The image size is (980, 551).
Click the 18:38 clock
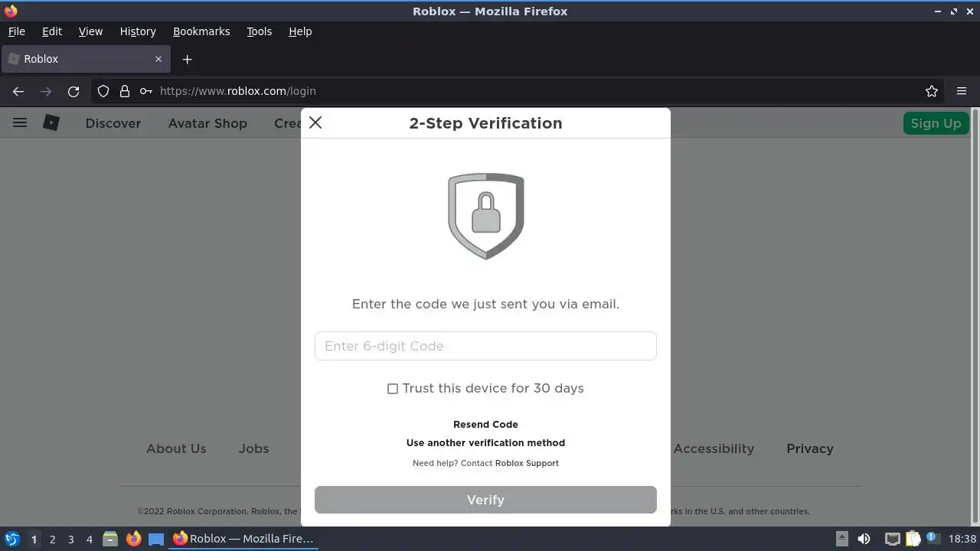(962, 539)
